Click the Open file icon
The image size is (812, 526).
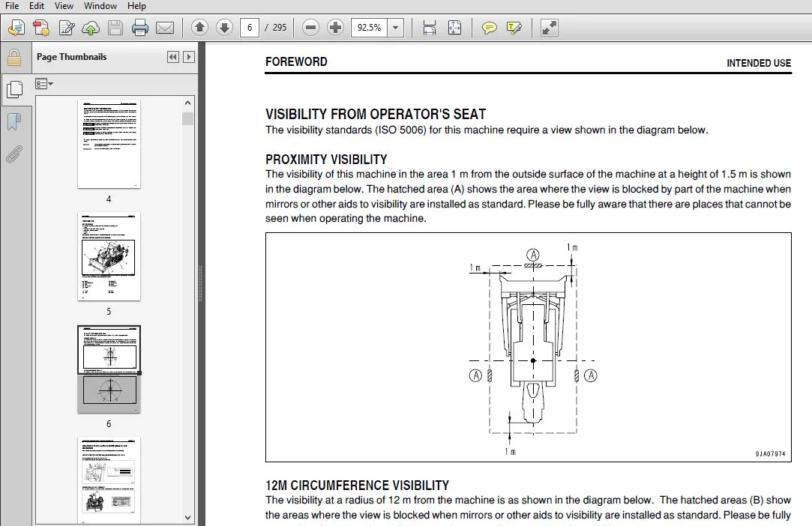(x=16, y=28)
